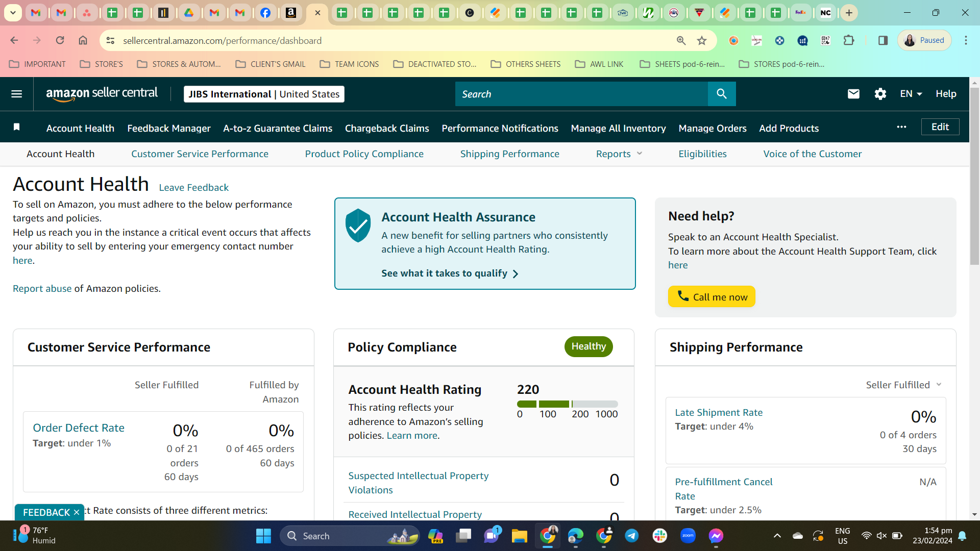Open Suspected Intellectual Property Violations link
This screenshot has height=551, width=980.
coord(419,483)
